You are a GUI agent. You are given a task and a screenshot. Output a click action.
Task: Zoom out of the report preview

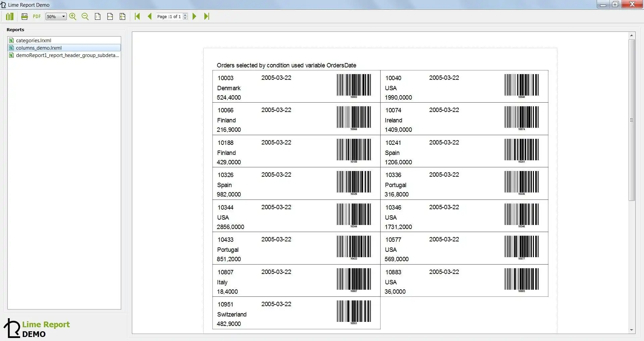coord(85,16)
